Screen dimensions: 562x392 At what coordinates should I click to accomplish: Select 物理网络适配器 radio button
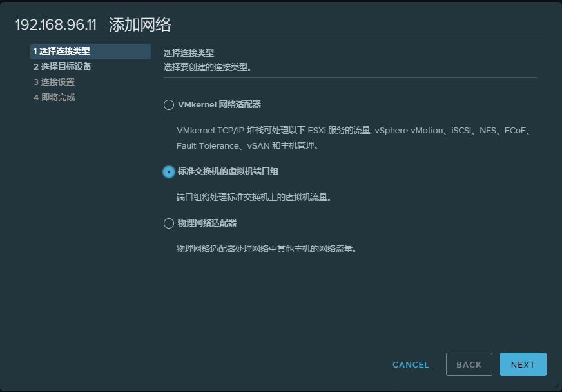[168, 223]
